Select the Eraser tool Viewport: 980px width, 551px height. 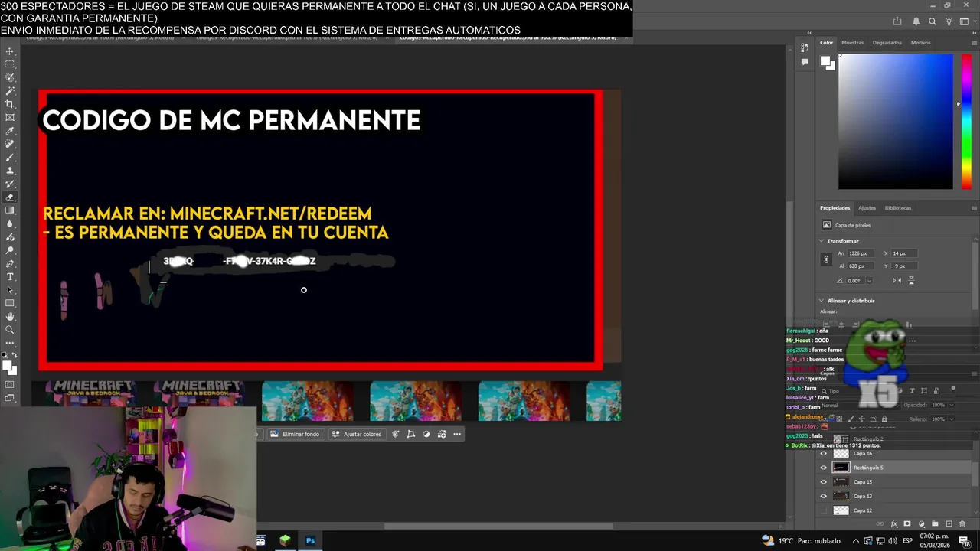pos(10,197)
